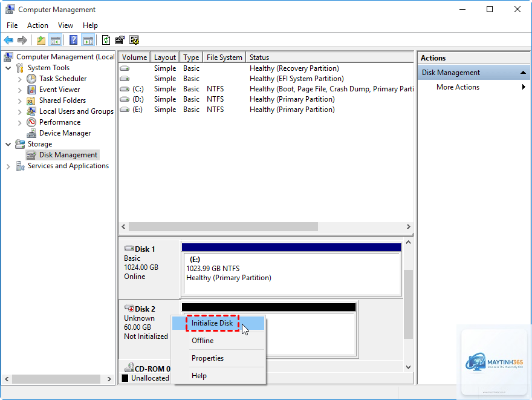
Task: Open the View menu
Action: coord(65,25)
